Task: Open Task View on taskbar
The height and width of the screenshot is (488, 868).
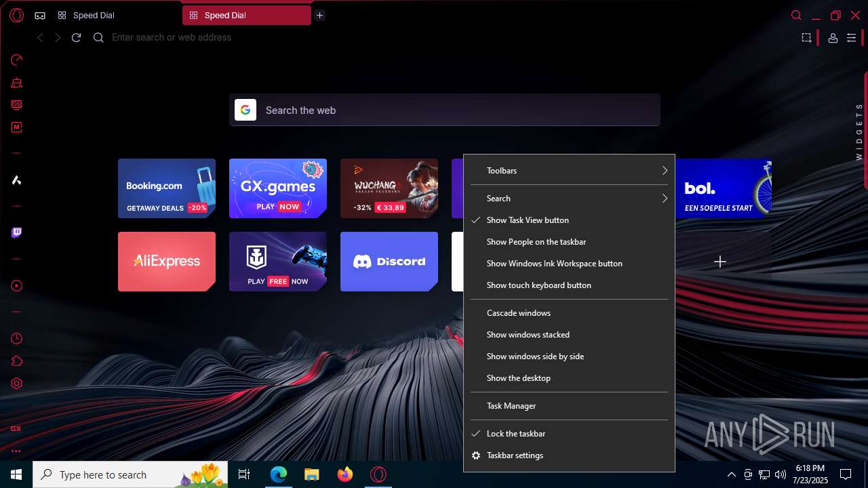Action: coord(244,474)
